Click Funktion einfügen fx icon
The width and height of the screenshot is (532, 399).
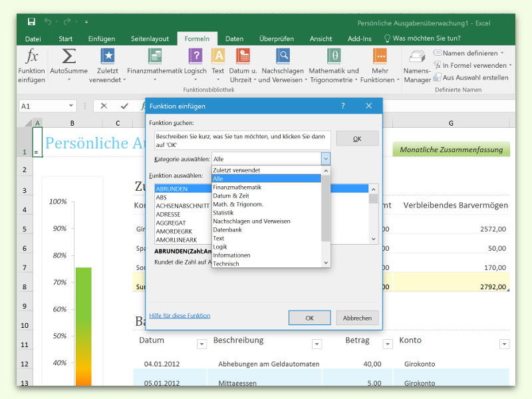(x=31, y=56)
